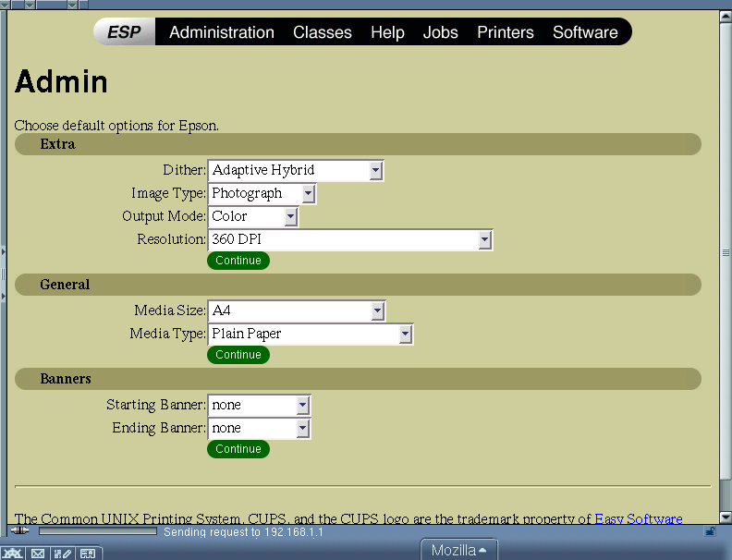Open the Image Type dropdown
The height and width of the screenshot is (560, 732).
click(262, 193)
